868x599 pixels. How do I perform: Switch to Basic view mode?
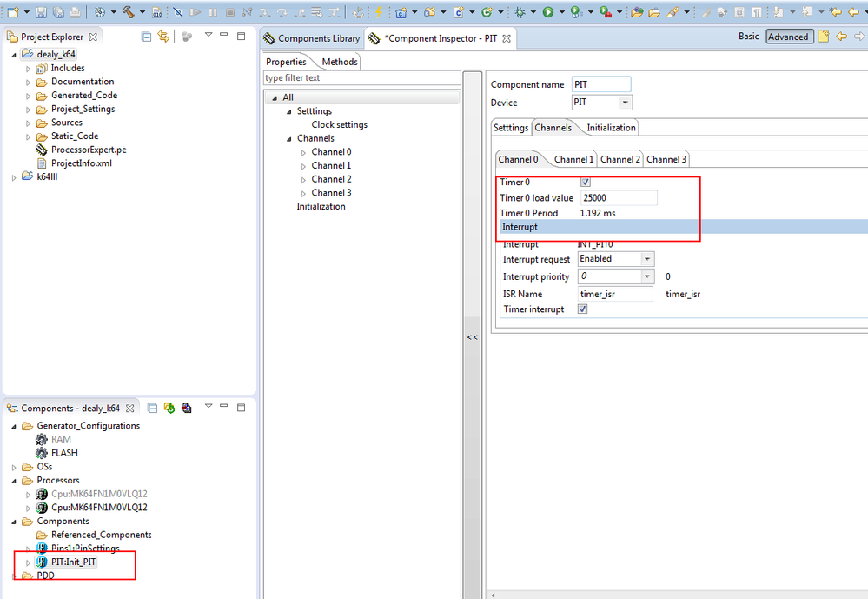(x=748, y=36)
